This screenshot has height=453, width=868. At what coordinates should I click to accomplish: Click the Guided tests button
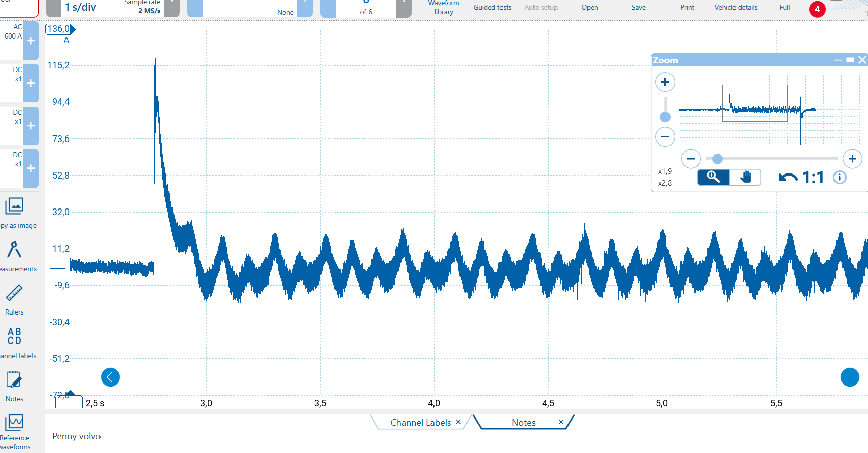click(492, 7)
